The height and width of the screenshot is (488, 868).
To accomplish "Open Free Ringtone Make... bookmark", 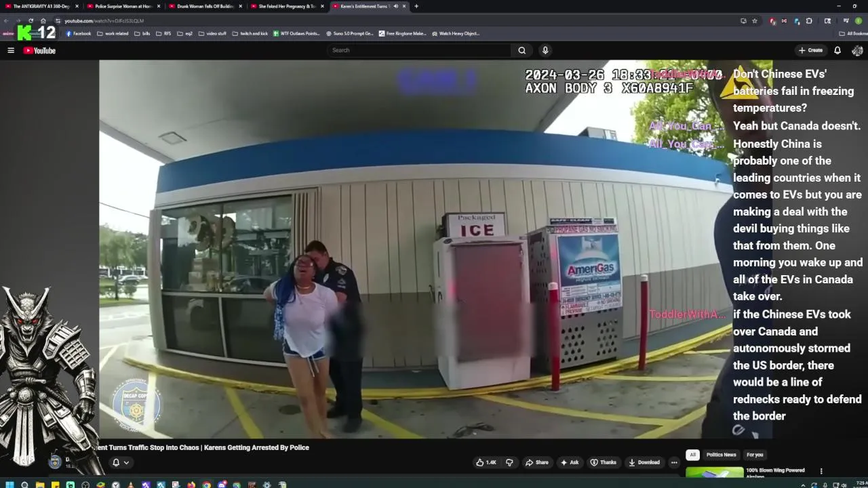I will (x=403, y=33).
